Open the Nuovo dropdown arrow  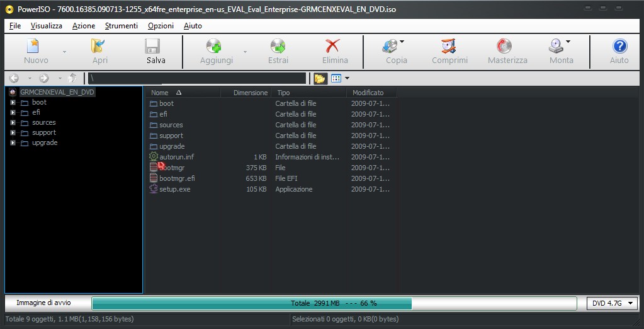(x=64, y=52)
